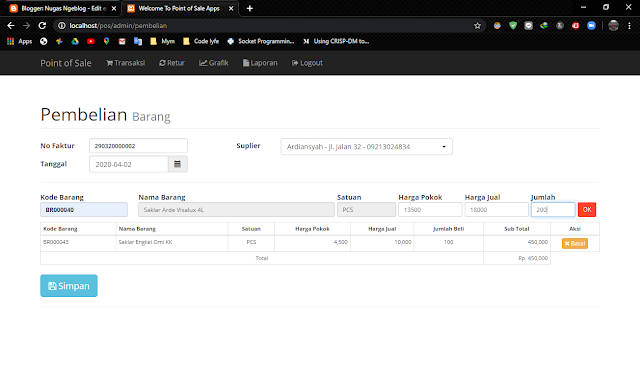Bookmark this page with star icon

click(x=478, y=26)
